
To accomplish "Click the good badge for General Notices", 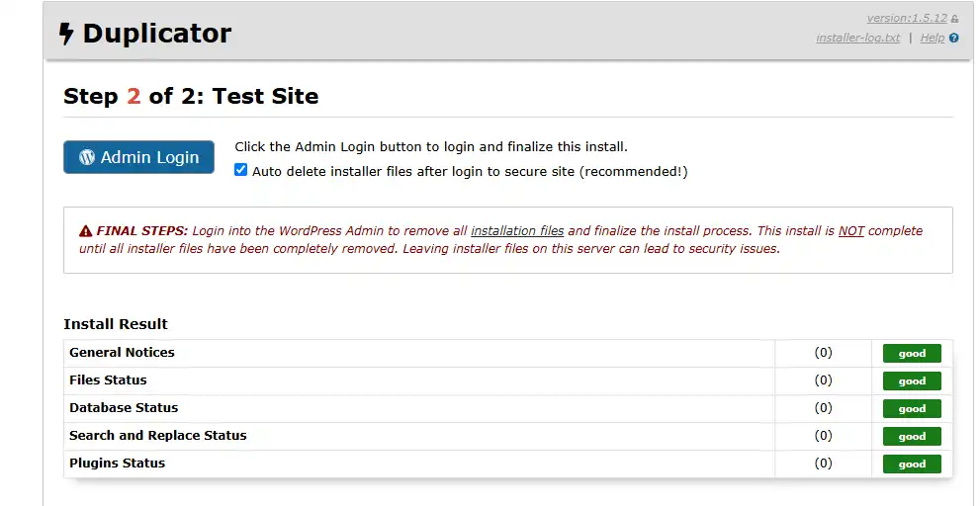I will [912, 354].
